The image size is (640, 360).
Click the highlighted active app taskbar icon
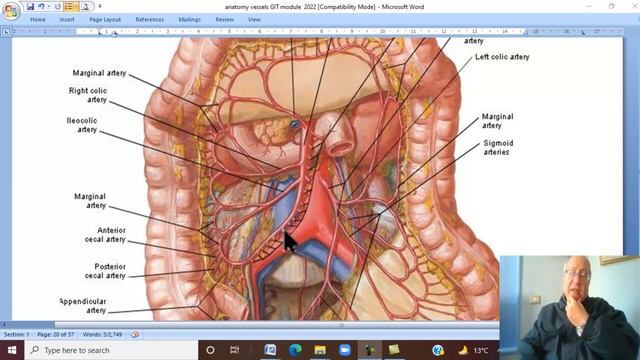[x=370, y=350]
